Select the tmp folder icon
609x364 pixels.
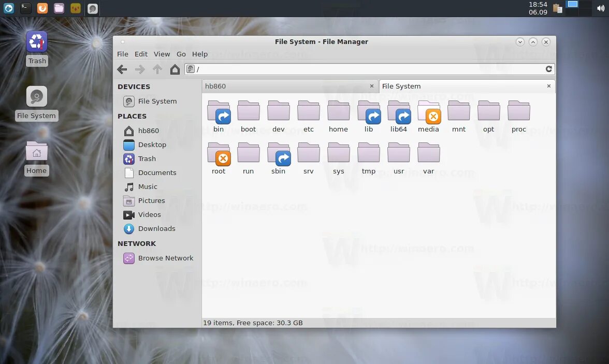coord(369,153)
